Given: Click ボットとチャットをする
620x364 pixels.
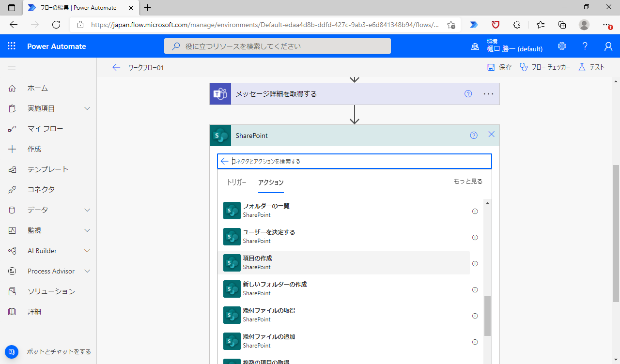Looking at the screenshot, I should tap(59, 352).
